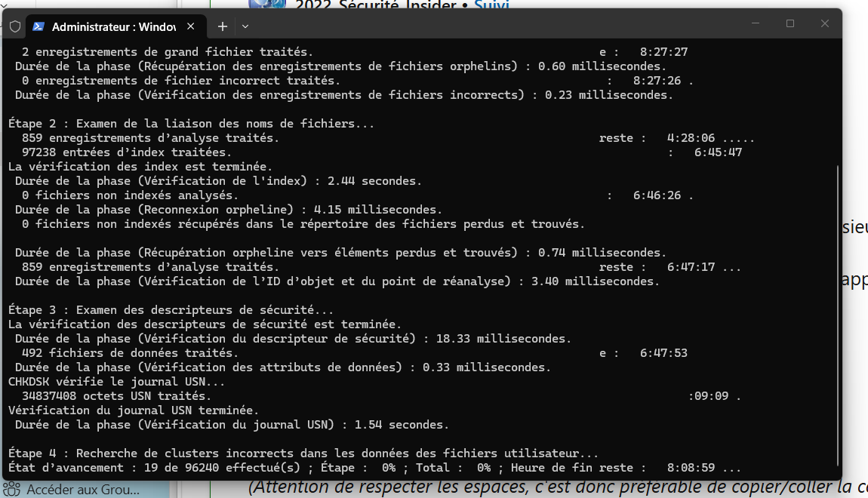
Task: Click 'La vérification des index est terminée.'
Action: coord(140,167)
